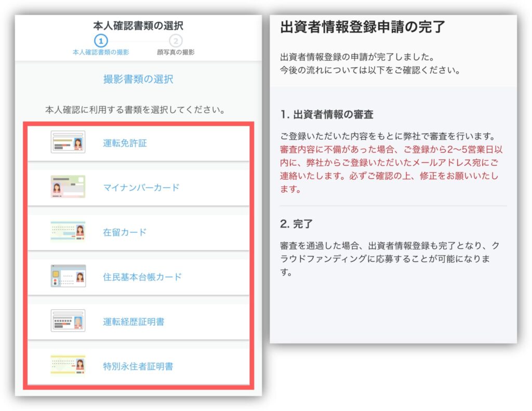
Task: Go to the 顔写真の撮影 step label
Action: pos(176,52)
